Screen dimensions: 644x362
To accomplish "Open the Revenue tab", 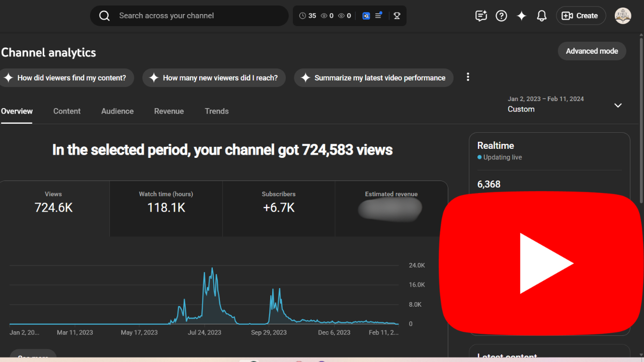I will point(169,111).
